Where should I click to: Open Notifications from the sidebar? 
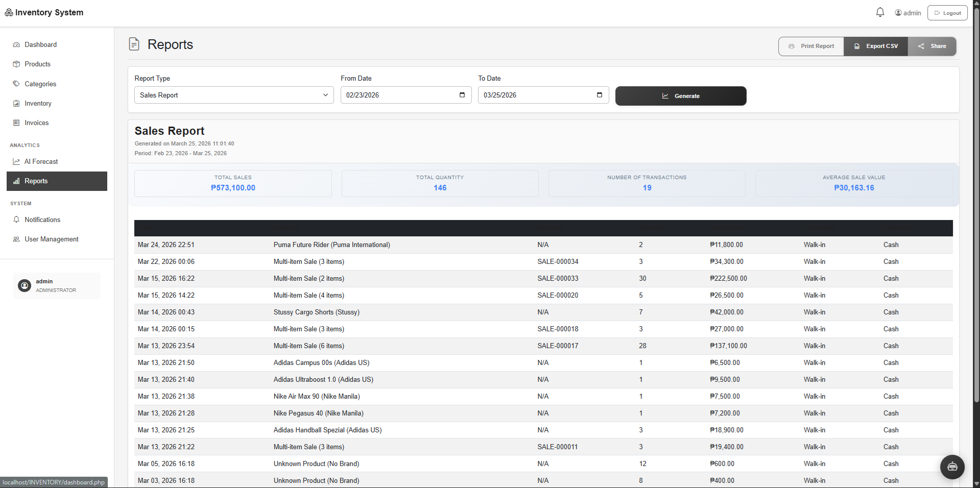tap(42, 220)
